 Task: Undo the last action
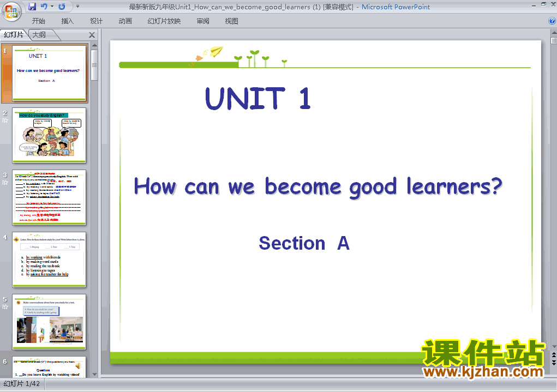coord(44,7)
